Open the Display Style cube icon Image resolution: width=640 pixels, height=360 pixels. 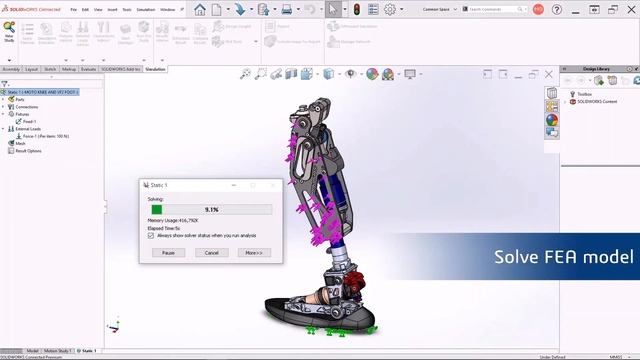point(329,74)
